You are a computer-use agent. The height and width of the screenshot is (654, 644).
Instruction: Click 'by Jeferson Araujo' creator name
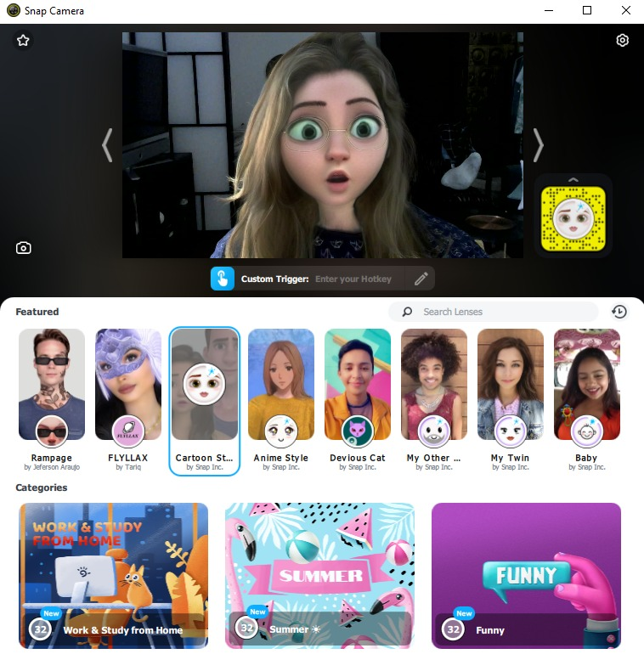tap(52, 467)
